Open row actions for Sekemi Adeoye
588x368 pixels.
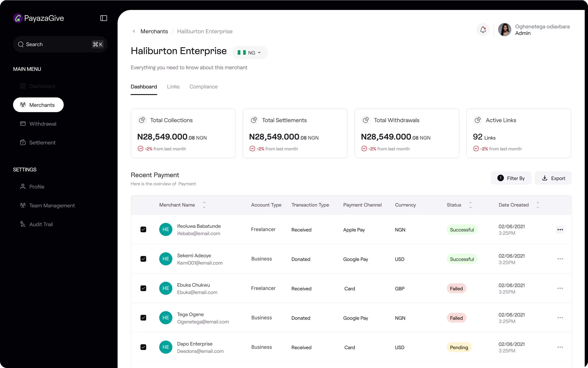560,259
